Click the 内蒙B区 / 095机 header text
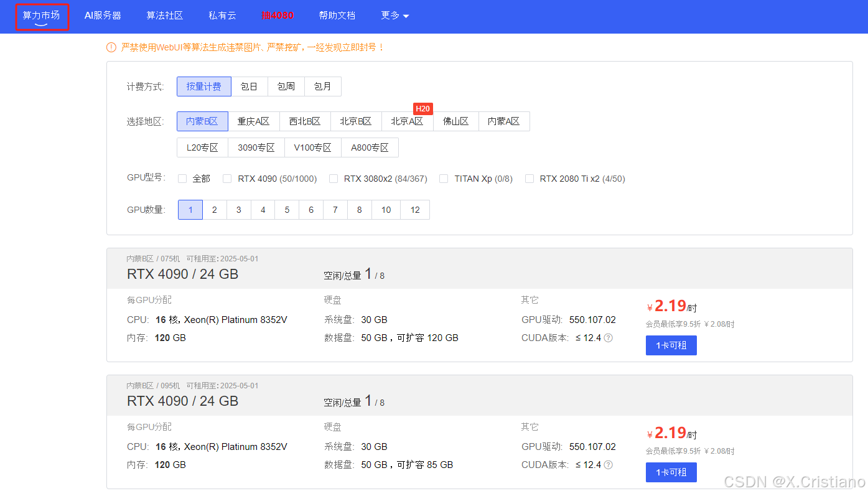The width and height of the screenshot is (868, 496). [x=153, y=386]
